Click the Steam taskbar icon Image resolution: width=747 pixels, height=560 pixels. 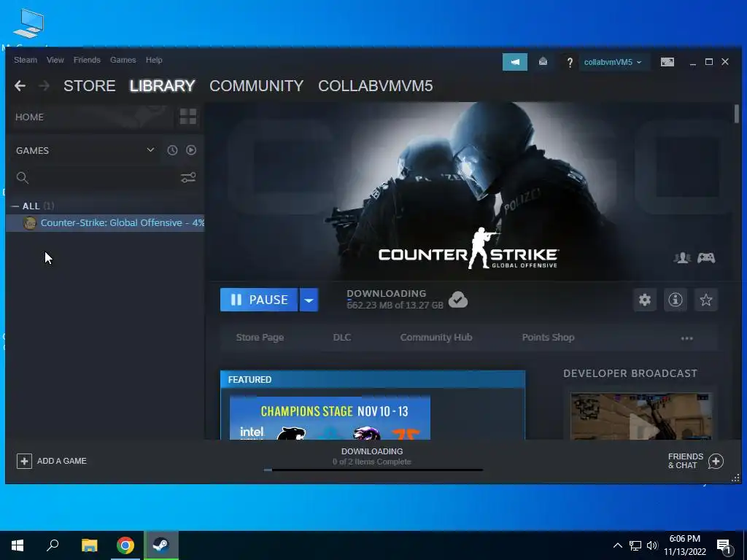pos(161,545)
